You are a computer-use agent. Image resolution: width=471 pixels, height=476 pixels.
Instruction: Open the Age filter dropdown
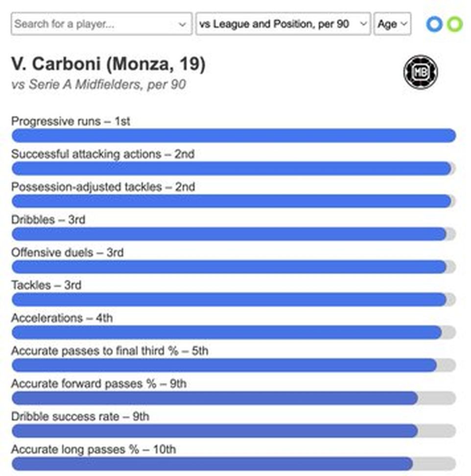[392, 24]
